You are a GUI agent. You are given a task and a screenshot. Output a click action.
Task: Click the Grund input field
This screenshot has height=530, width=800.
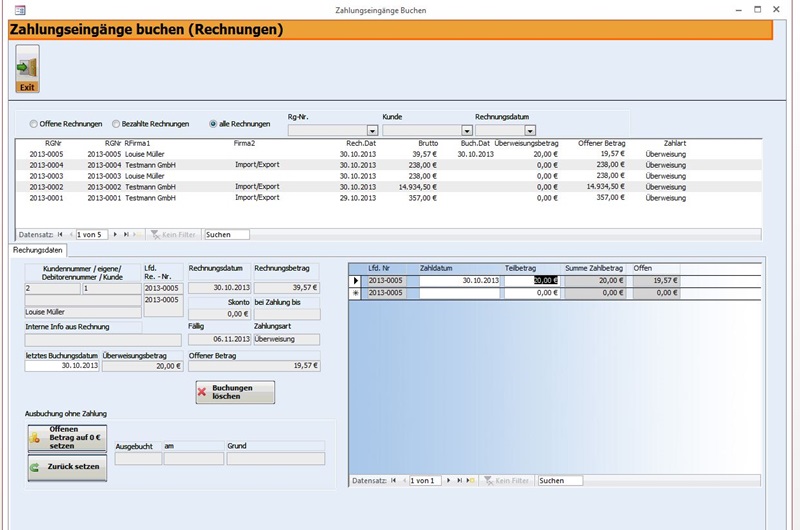[x=276, y=459]
